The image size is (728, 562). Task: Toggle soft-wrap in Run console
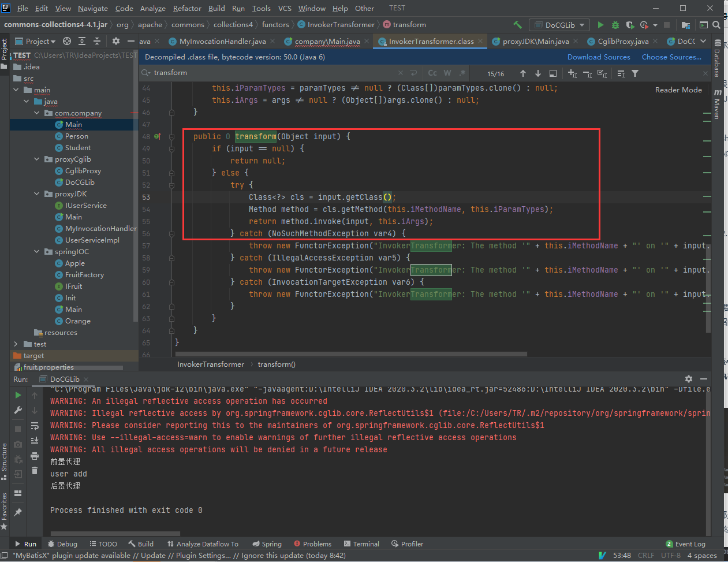[x=35, y=426]
